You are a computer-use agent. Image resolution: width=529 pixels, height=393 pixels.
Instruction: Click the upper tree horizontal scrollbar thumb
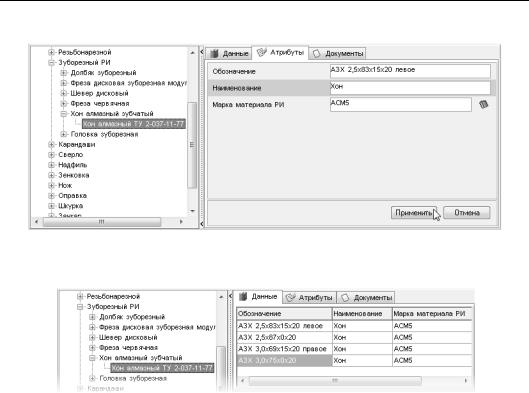102,222
